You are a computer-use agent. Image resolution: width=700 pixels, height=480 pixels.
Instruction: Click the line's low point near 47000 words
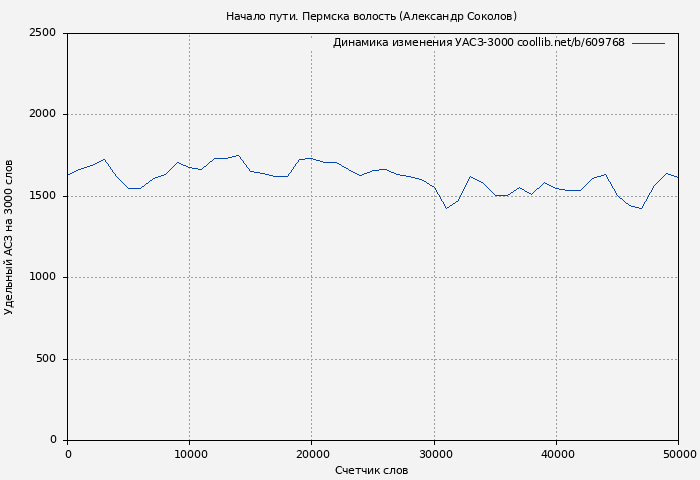[x=641, y=208]
